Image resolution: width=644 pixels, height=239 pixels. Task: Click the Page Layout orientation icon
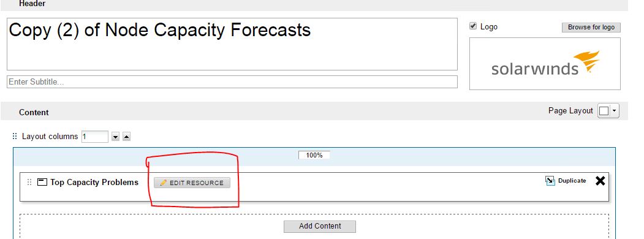pos(604,111)
